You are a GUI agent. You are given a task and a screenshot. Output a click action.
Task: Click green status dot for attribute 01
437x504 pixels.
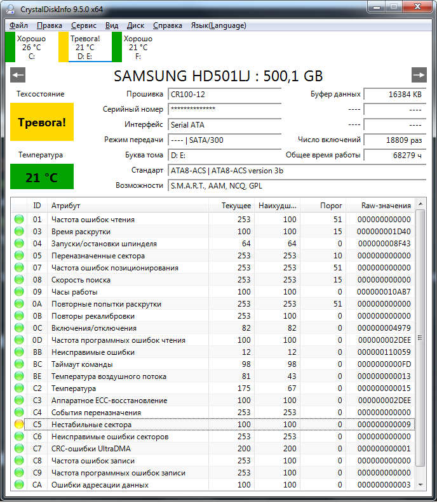(19, 219)
